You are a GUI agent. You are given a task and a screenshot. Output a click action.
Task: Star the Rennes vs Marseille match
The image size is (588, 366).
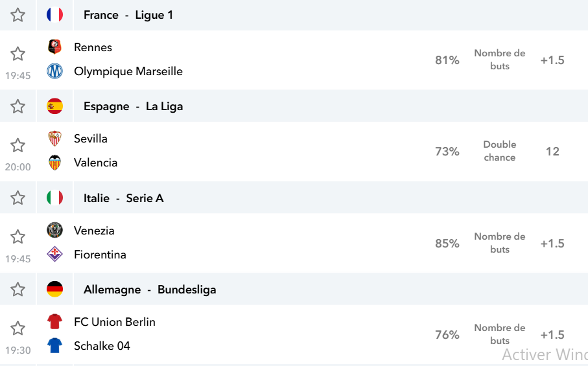[18, 54]
